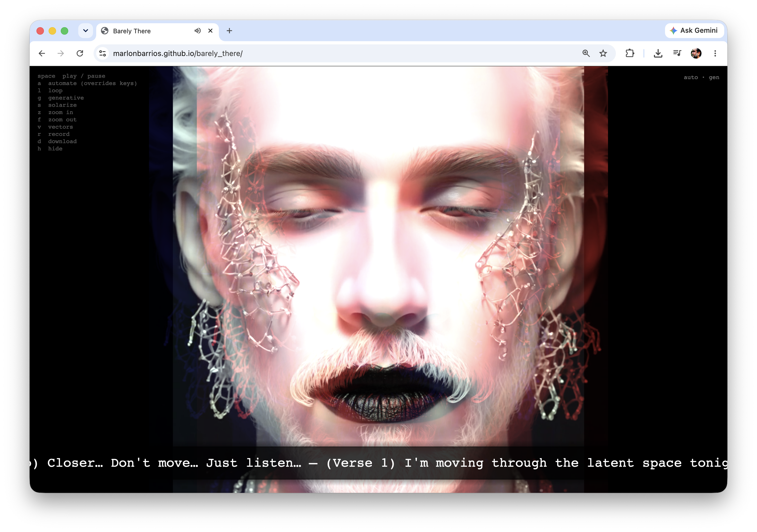Open a new tab

tap(229, 31)
